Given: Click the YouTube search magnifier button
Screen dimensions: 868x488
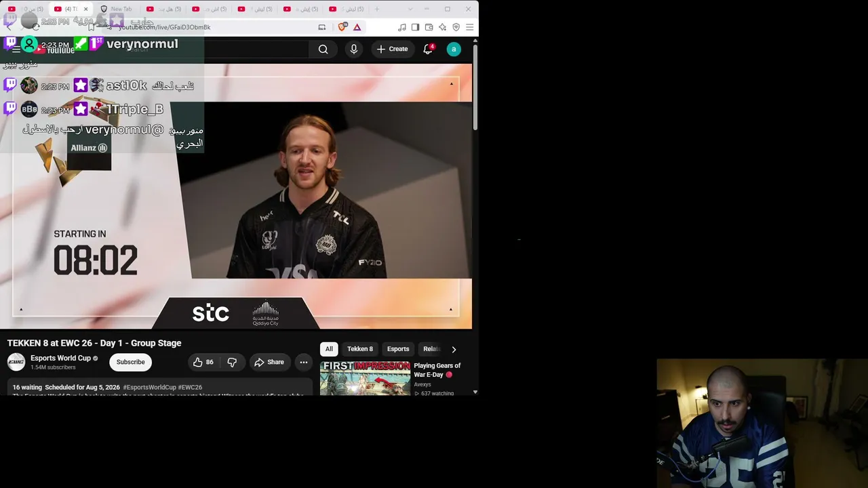Looking at the screenshot, I should point(323,49).
